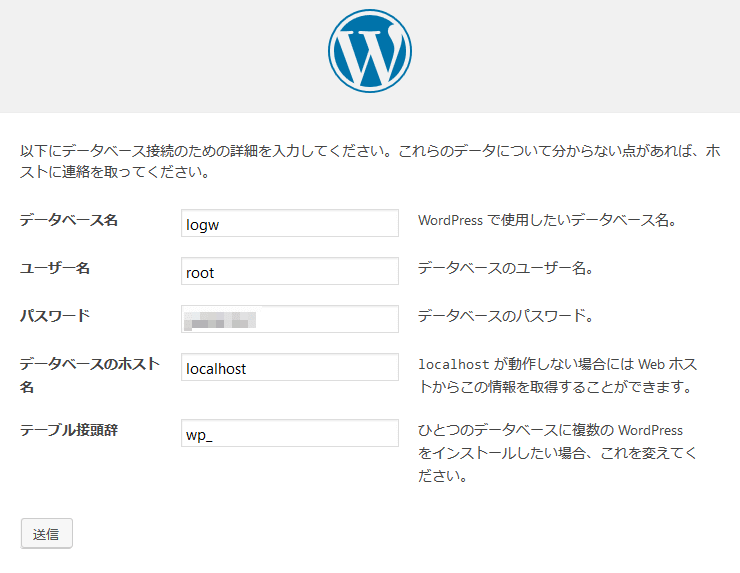
Task: Click the WordPress logo at the top
Action: click(x=369, y=51)
